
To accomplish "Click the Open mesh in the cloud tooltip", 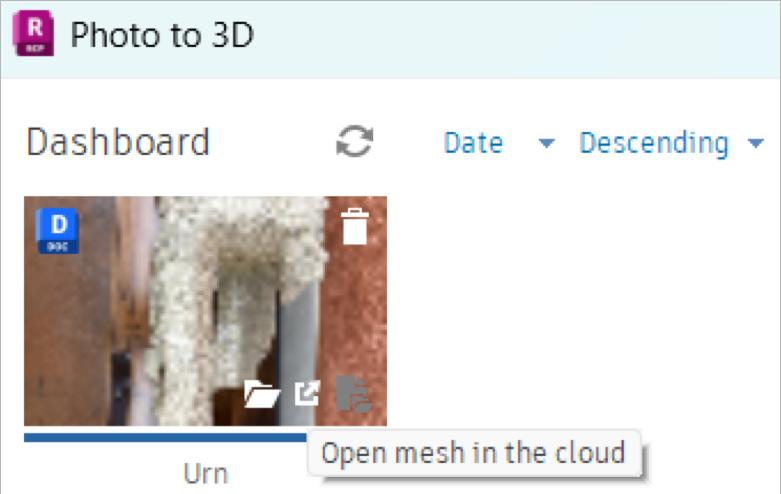I will 474,453.
